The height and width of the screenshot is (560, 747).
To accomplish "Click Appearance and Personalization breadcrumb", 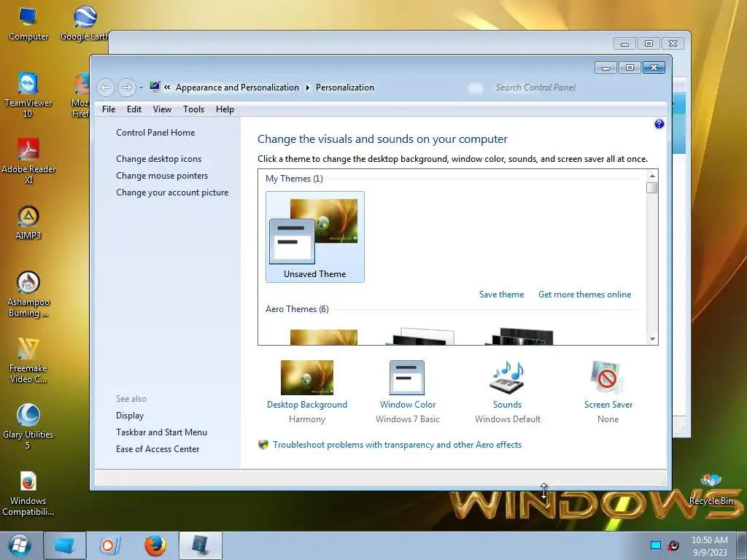I will 237,87.
